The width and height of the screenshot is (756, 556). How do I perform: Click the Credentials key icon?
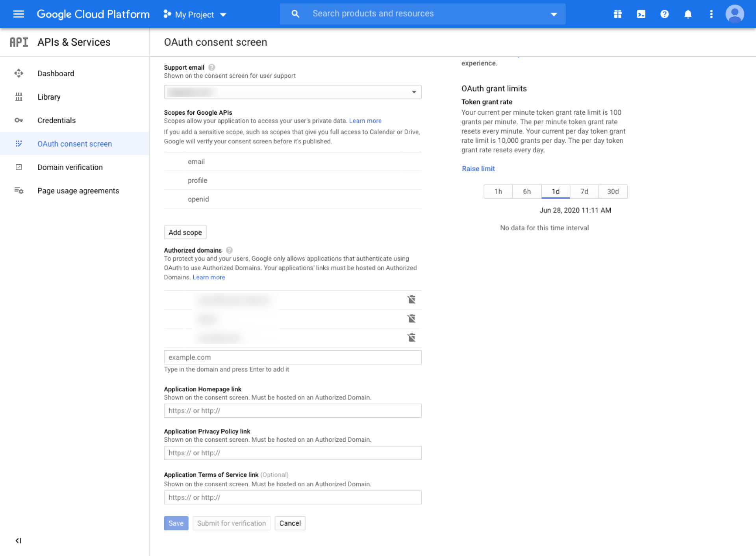[x=19, y=120]
